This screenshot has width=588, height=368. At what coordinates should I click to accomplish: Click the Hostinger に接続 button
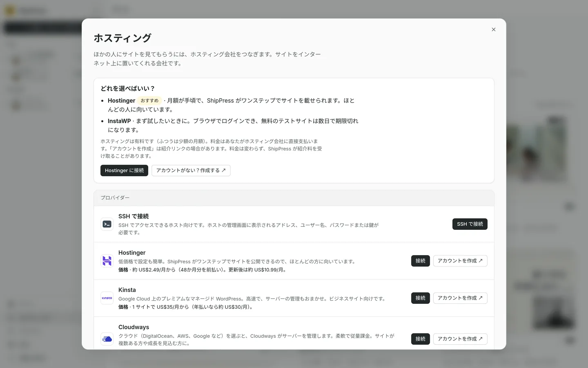pyautogui.click(x=124, y=171)
